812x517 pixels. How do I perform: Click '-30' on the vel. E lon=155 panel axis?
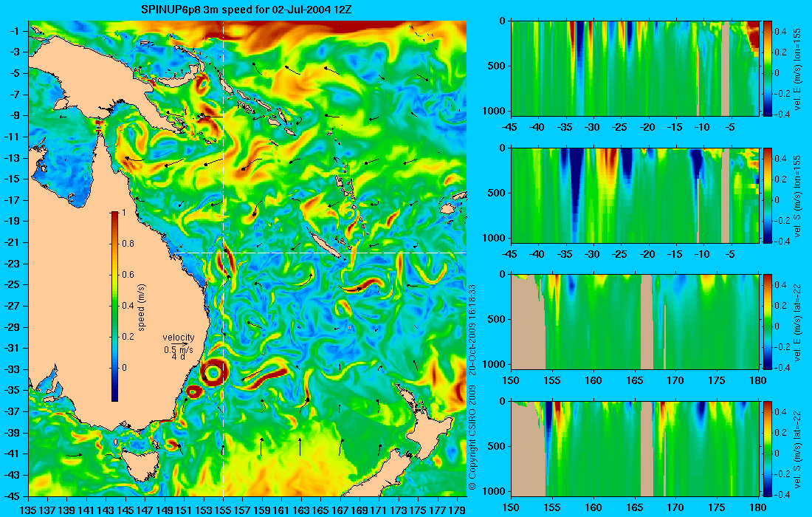(593, 128)
